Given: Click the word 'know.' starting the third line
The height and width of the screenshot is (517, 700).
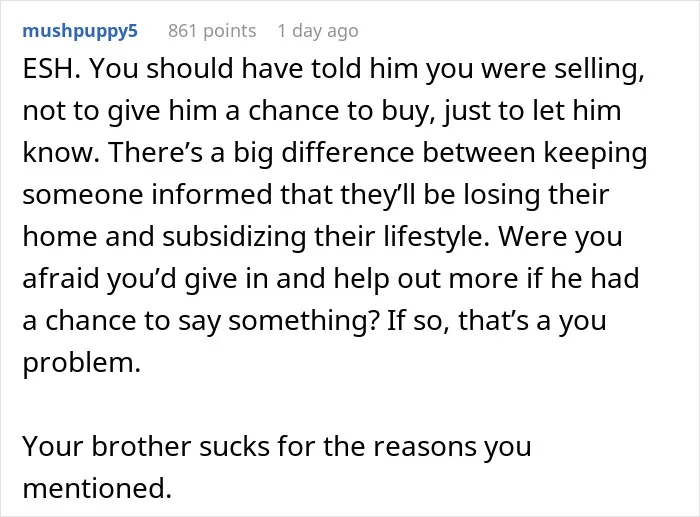Looking at the screenshot, I should [x=61, y=153].
